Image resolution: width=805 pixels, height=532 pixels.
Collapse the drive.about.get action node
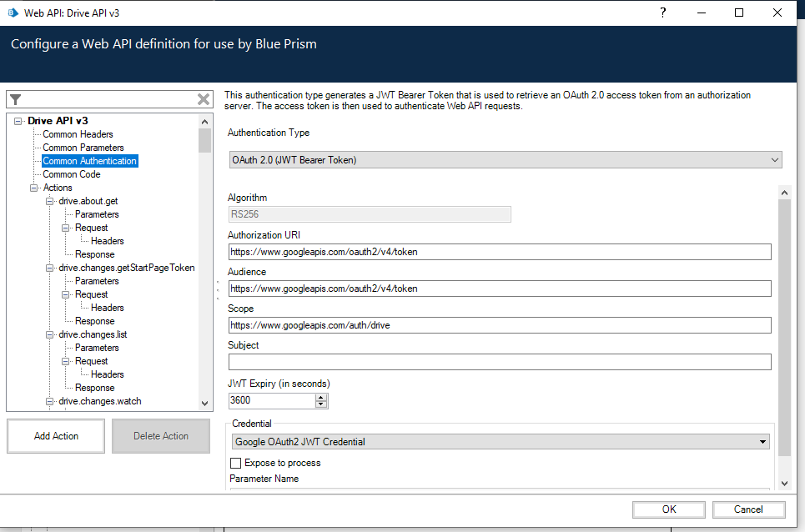pyautogui.click(x=50, y=201)
